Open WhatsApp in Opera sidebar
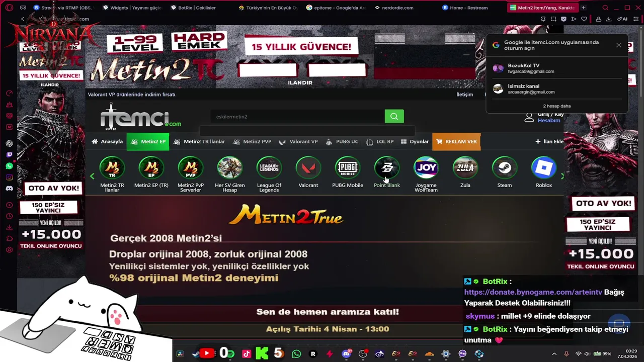This screenshot has height=362, width=644. [9, 166]
